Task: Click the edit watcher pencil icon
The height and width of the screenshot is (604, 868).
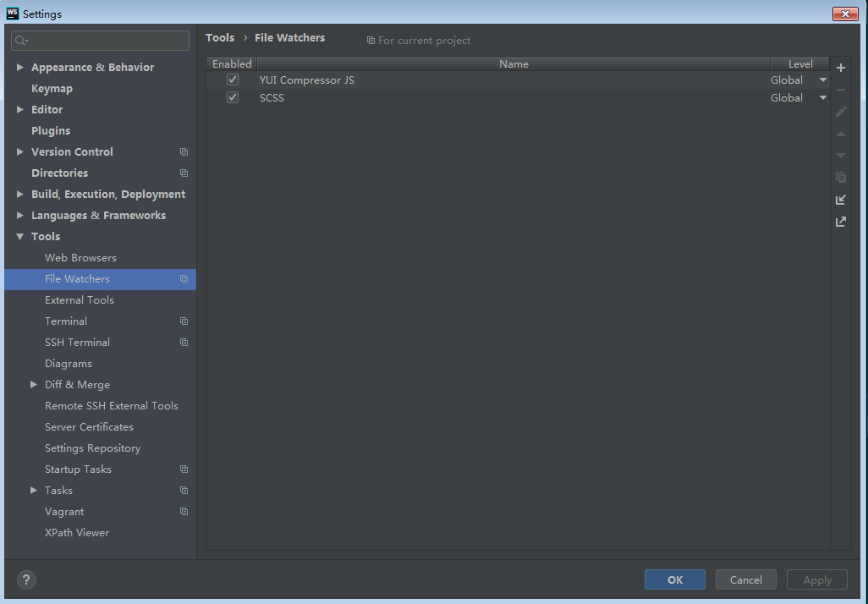Action: pos(840,112)
